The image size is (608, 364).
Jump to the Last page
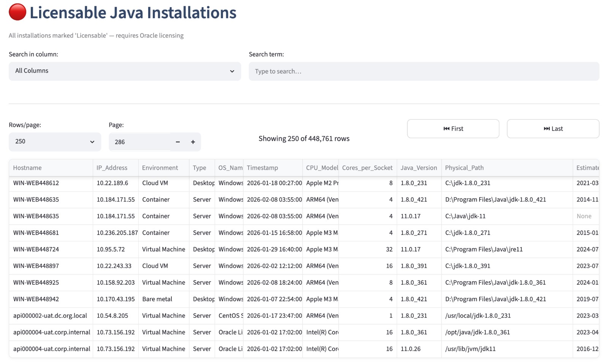click(x=553, y=129)
